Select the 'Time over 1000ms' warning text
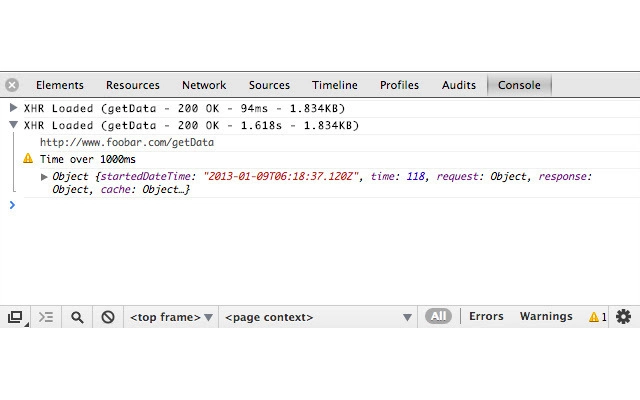 coord(88,159)
